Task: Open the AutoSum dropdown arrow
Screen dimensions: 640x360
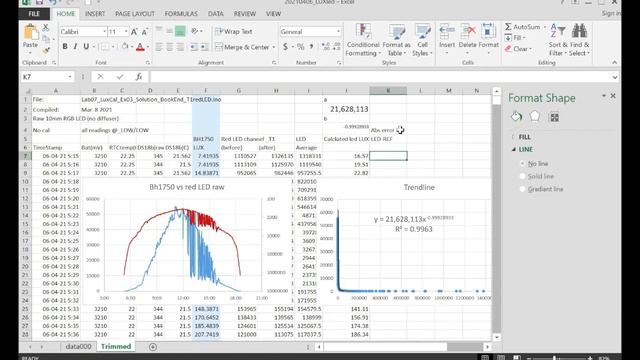Action: coord(544,27)
